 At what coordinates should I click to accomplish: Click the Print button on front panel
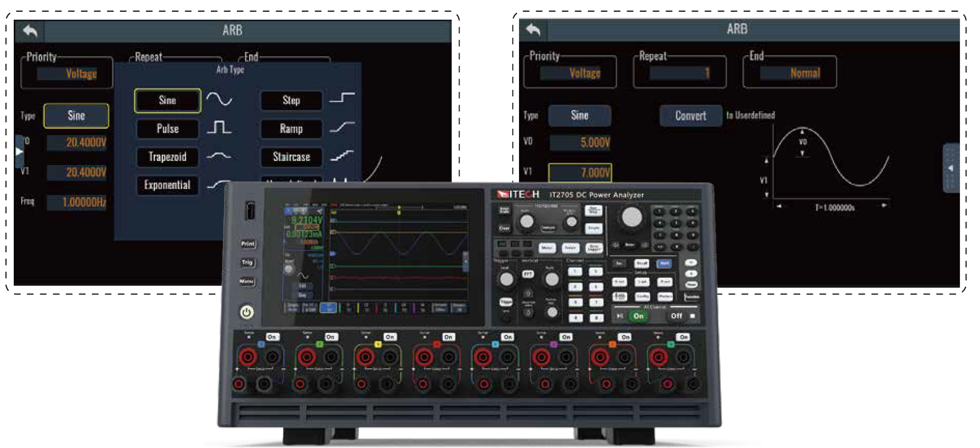tap(248, 244)
